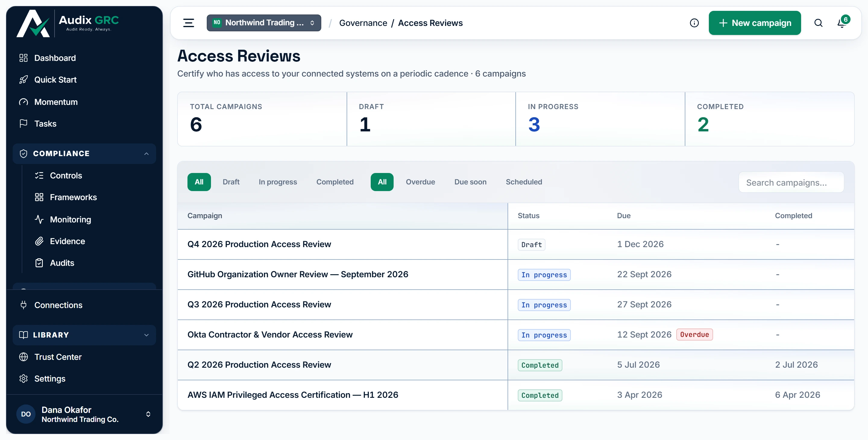Open Dashboard via its grid icon
868x440 pixels.
23,58
